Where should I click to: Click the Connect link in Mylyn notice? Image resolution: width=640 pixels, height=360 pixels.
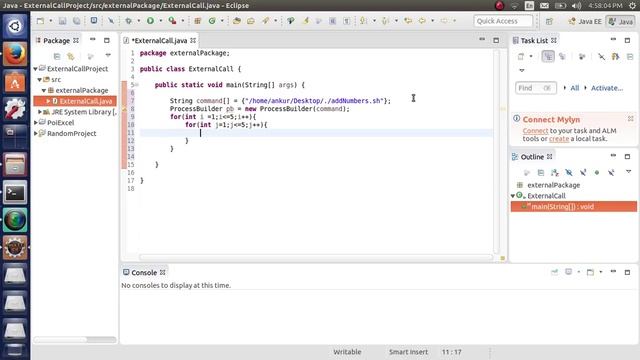point(535,131)
